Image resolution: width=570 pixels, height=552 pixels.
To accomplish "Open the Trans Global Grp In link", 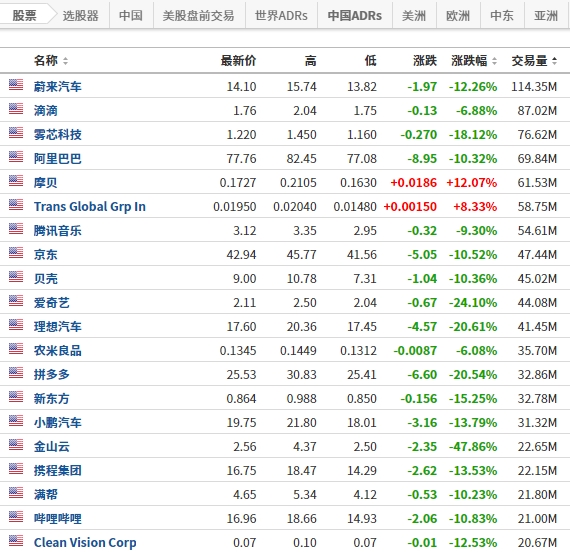I will (x=90, y=207).
